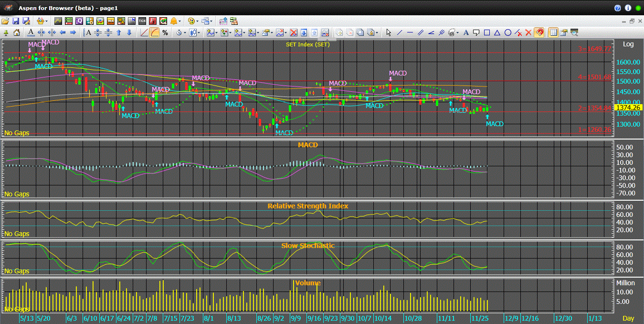The width and height of the screenshot is (644, 324).
Task: Click the home icon in chart toolbar
Action: coord(17,32)
